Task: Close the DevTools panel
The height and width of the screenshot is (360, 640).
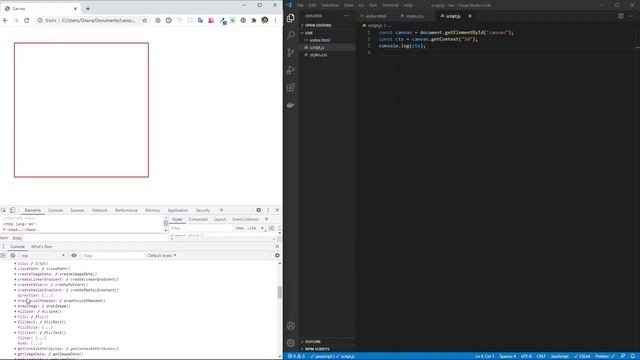Action: coord(277,210)
